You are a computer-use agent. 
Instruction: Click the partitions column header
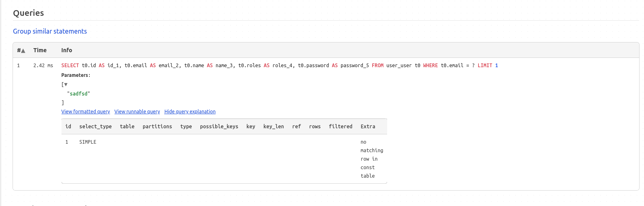157,127
